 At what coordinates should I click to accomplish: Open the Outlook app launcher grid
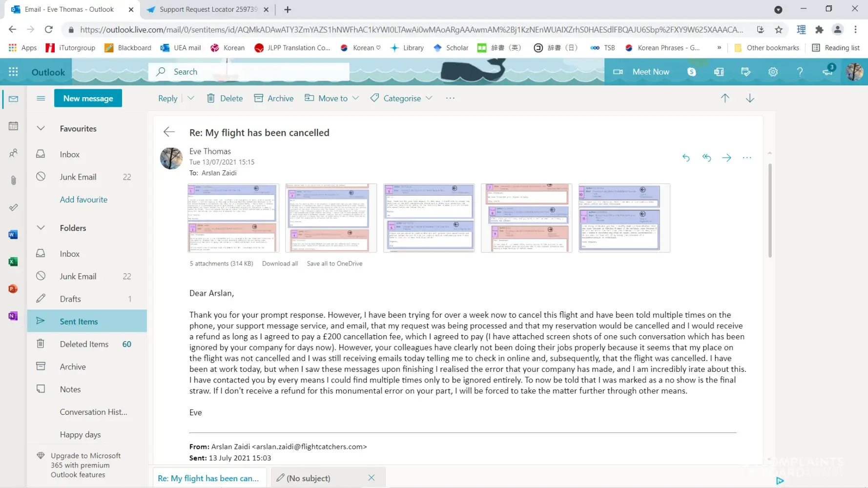(x=13, y=72)
